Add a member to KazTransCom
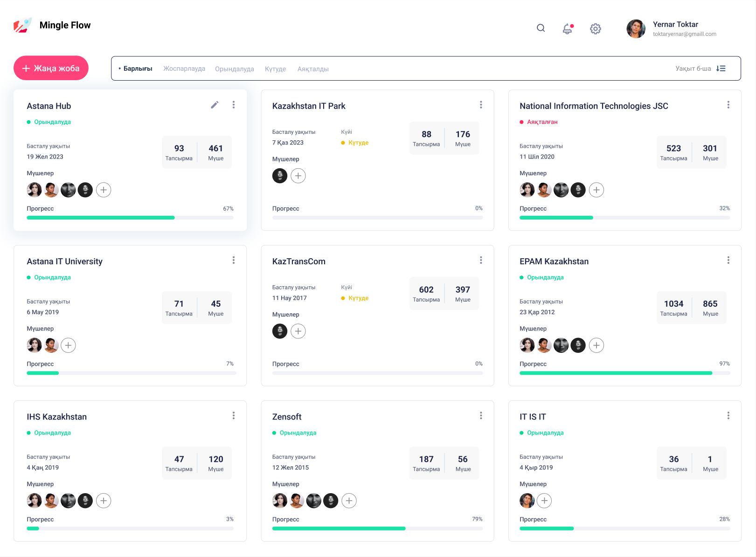This screenshot has height=557, width=756. (x=298, y=331)
